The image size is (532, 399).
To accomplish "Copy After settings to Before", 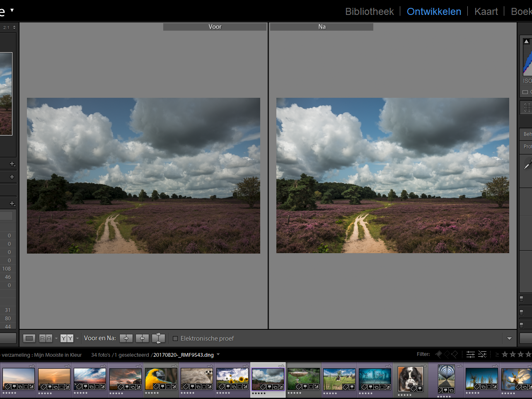I will click(x=142, y=339).
